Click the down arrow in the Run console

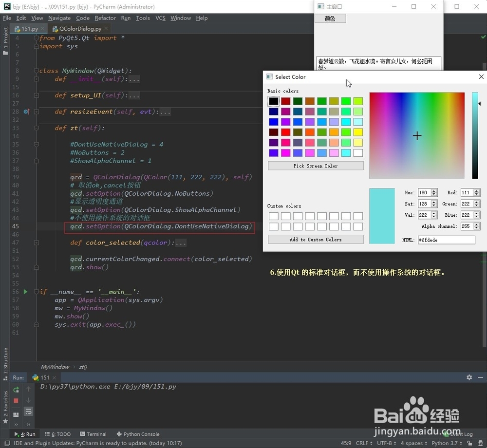(x=28, y=400)
